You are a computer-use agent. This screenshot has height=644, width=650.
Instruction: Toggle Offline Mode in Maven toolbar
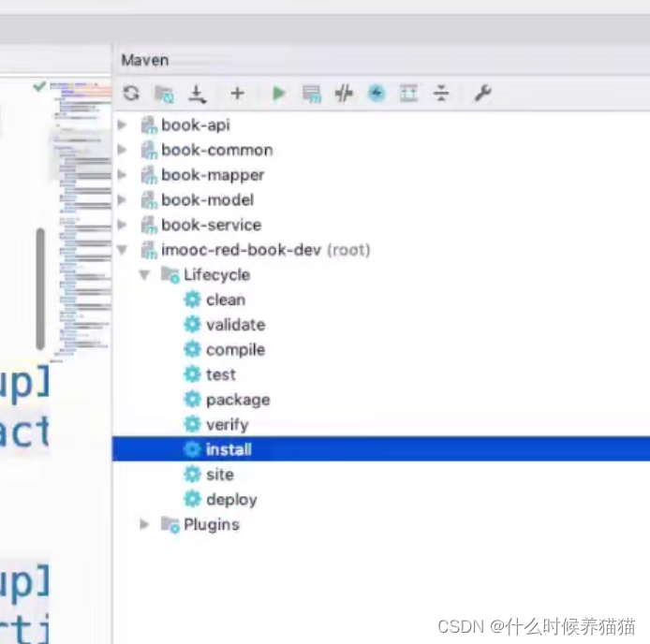coord(344,94)
